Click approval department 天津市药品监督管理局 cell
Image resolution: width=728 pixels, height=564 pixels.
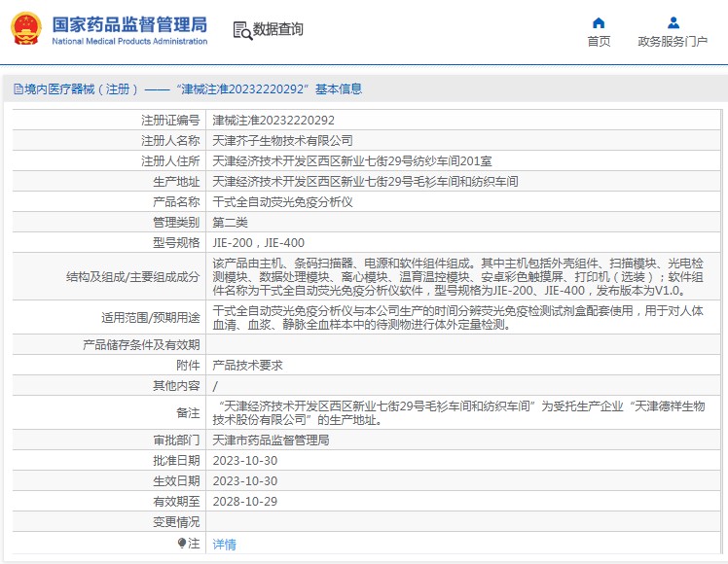271,441
